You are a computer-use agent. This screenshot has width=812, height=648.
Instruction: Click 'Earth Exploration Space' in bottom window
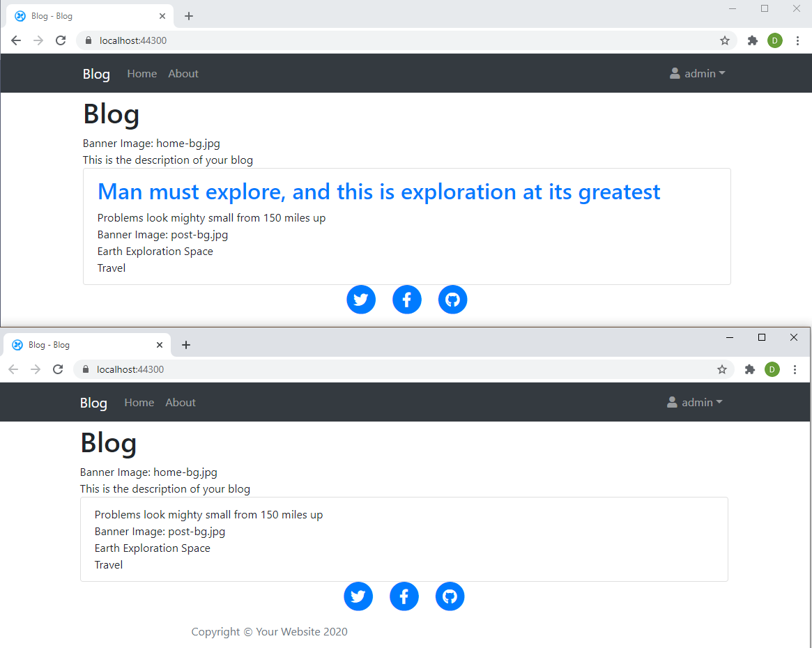pyautogui.click(x=152, y=548)
